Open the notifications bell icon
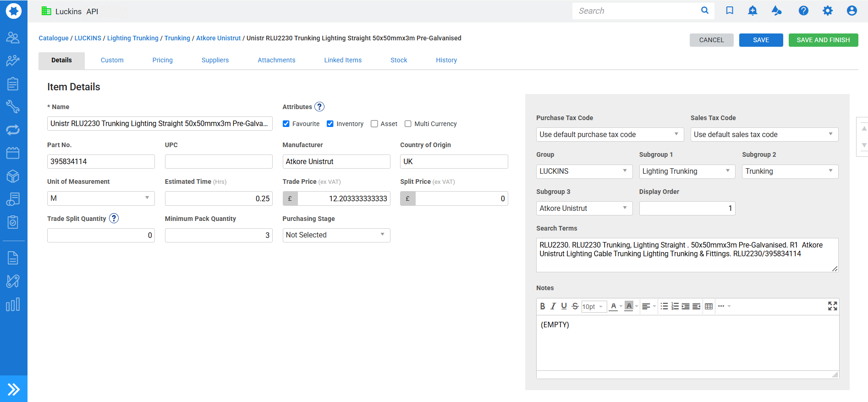 pyautogui.click(x=753, y=11)
